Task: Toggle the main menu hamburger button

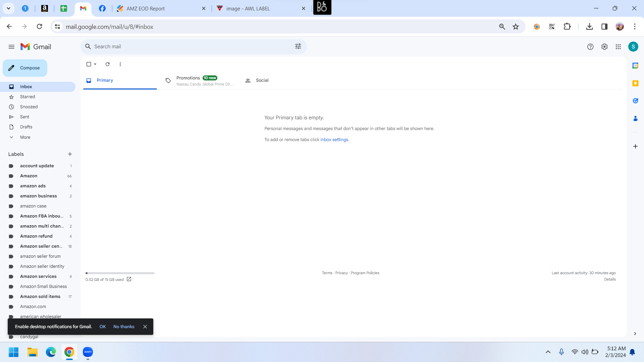Action: click(11, 47)
